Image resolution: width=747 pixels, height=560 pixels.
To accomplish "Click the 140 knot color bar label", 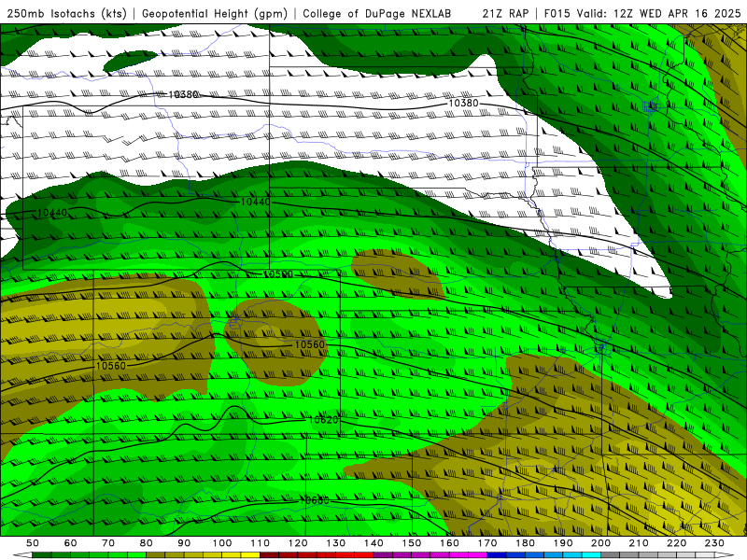I will point(374,543).
